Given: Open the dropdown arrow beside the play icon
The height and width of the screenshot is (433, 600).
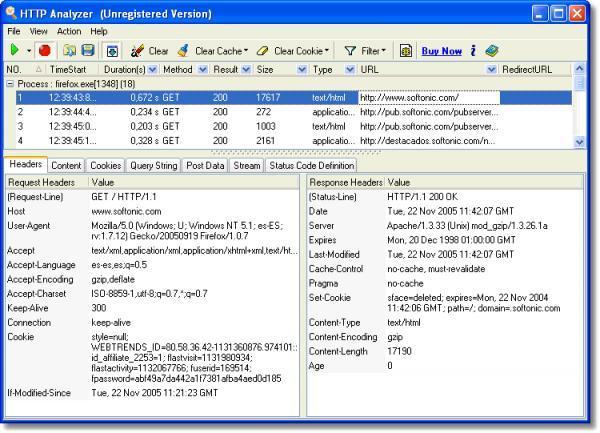Looking at the screenshot, I should pyautogui.click(x=29, y=50).
